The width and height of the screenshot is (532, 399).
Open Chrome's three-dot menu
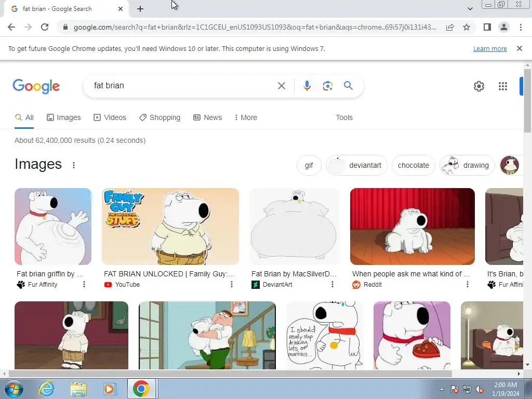[x=521, y=27]
